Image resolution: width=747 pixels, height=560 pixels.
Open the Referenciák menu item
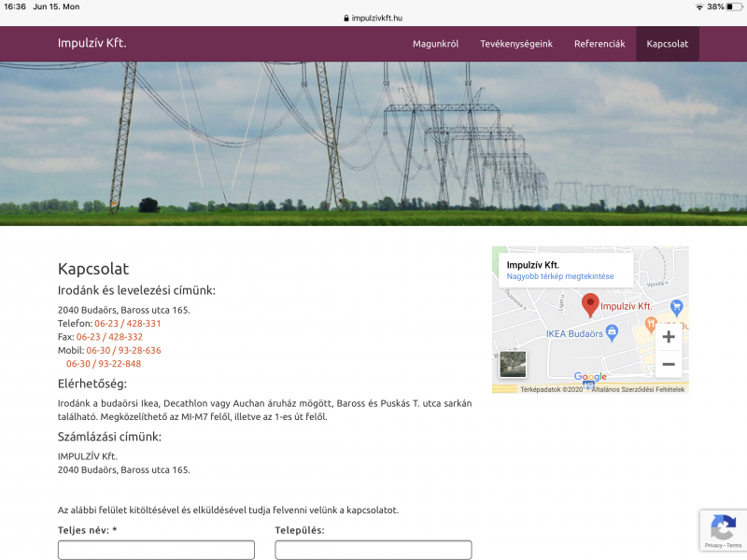(x=599, y=44)
